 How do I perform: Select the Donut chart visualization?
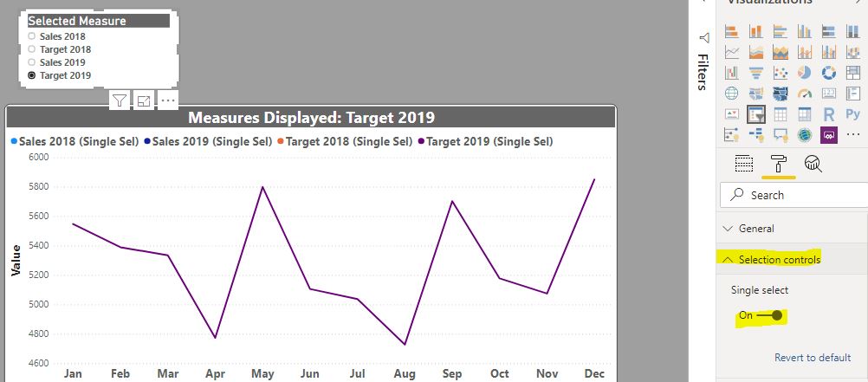tap(829, 73)
